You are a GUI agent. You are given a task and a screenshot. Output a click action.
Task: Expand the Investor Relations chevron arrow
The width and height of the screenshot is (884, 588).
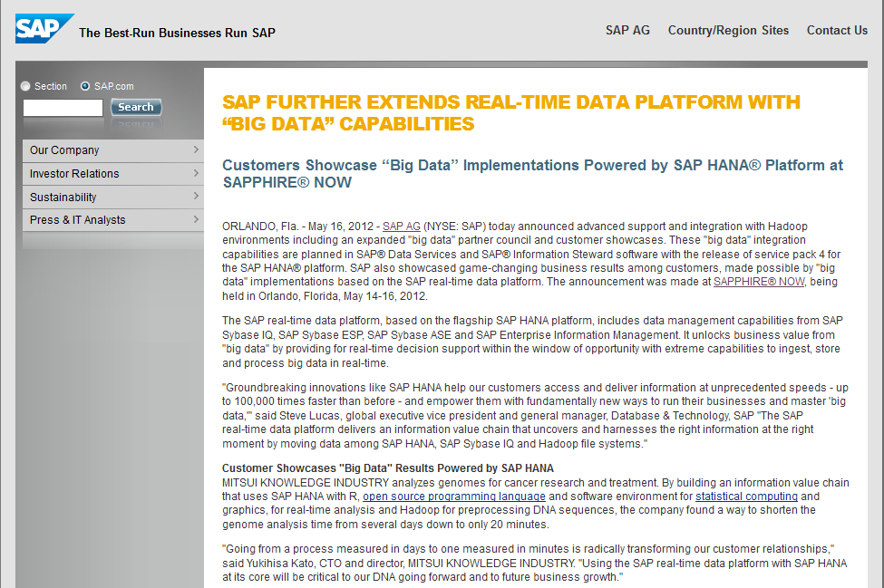(196, 173)
